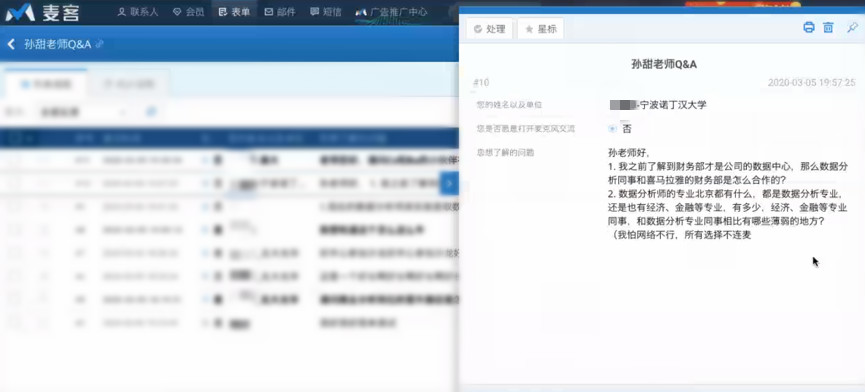Click the link icon beside 孙甜老师Q&A
The width and height of the screenshot is (865, 392).
click(99, 44)
